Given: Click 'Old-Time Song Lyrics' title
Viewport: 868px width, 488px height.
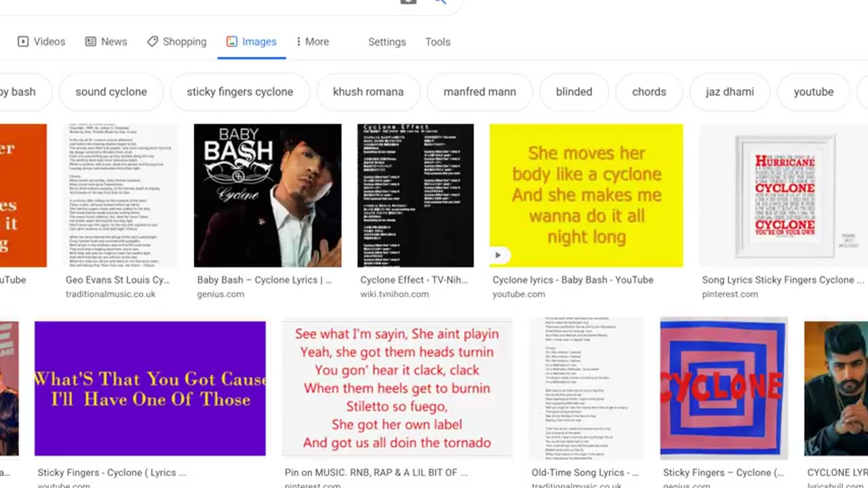Looking at the screenshot, I should tap(585, 472).
